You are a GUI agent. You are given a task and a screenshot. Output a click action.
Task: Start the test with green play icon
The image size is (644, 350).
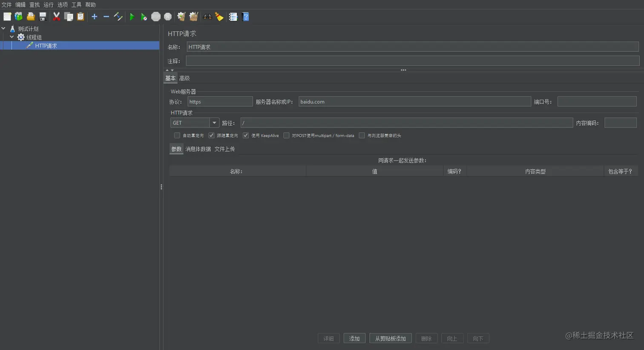click(x=132, y=17)
